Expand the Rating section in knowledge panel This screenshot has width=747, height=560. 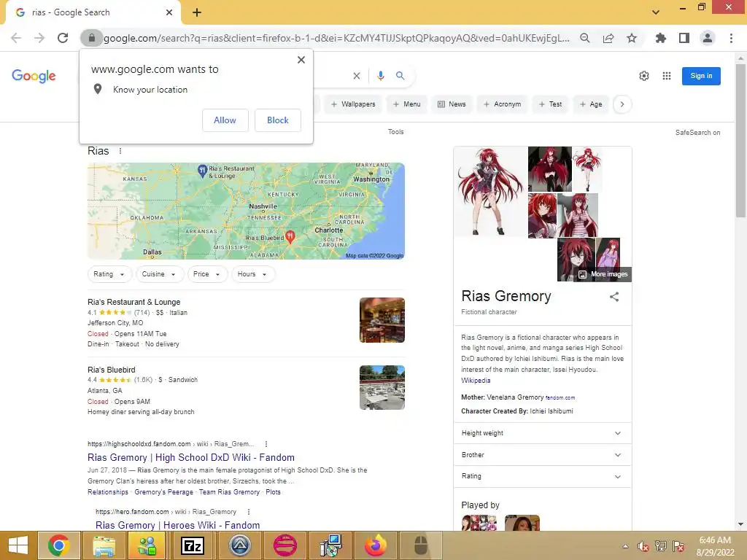[543, 476]
